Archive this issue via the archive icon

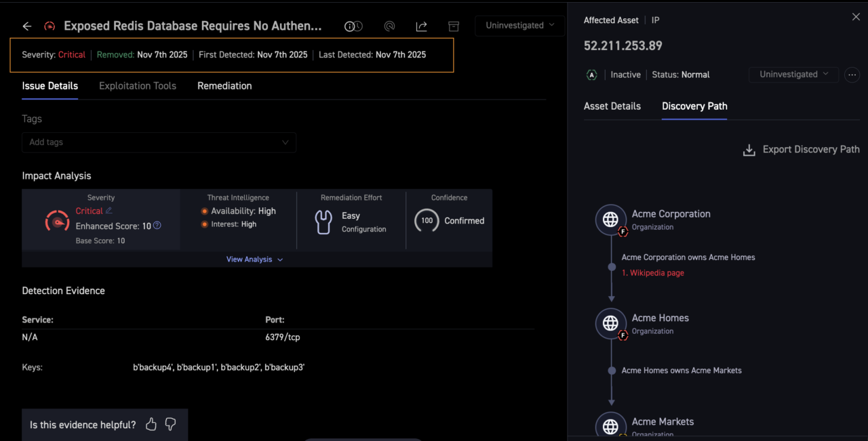454,26
